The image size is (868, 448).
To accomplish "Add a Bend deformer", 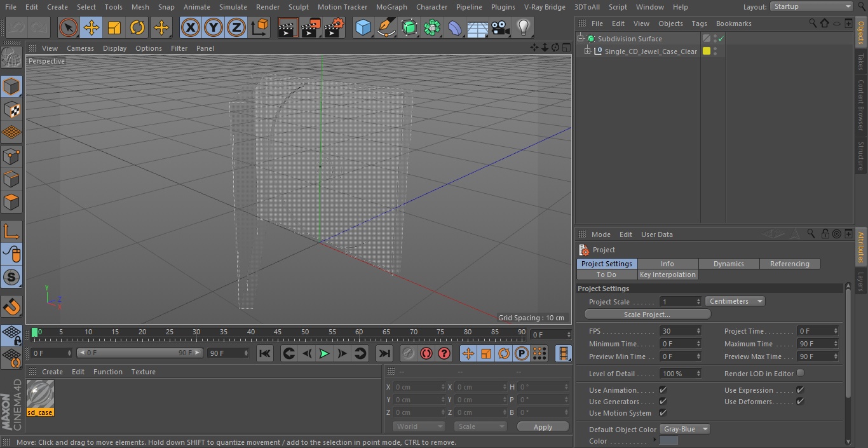I will 455,27.
